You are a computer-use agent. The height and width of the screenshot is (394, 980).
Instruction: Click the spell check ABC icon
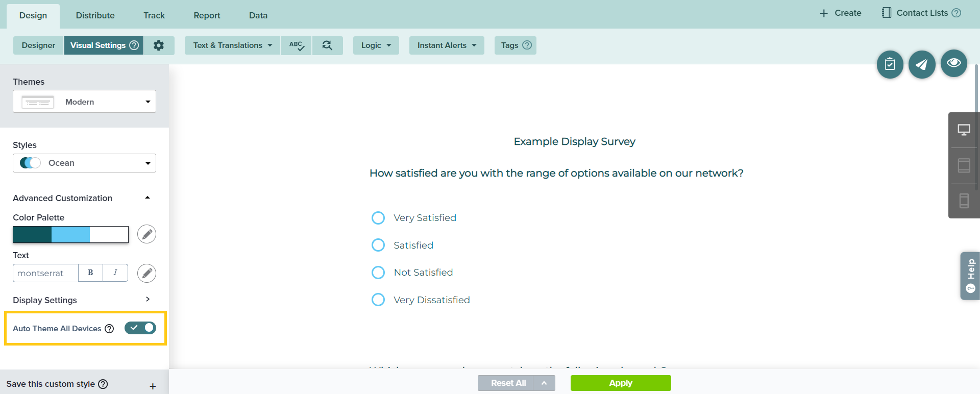(296, 45)
